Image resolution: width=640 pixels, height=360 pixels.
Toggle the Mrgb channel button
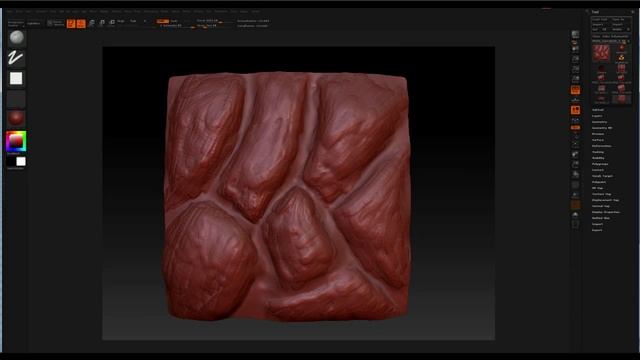121,21
